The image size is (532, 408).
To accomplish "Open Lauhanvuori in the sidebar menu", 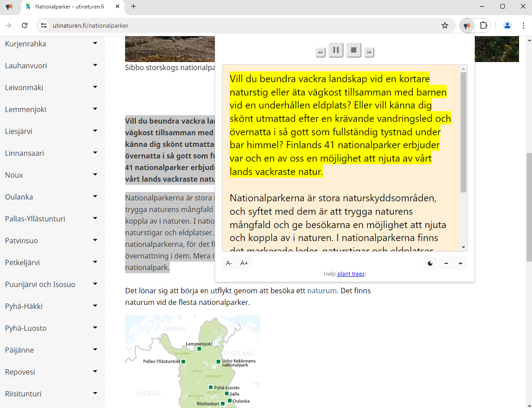I will pyautogui.click(x=26, y=66).
